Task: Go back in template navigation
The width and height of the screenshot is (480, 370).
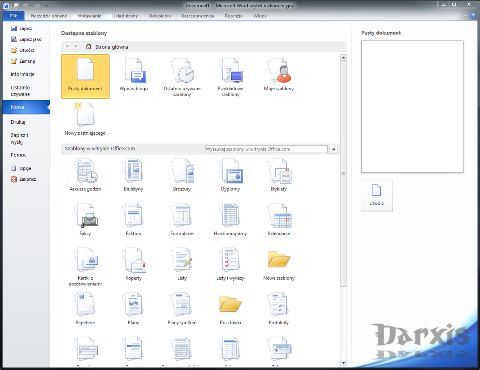Action: (x=67, y=47)
